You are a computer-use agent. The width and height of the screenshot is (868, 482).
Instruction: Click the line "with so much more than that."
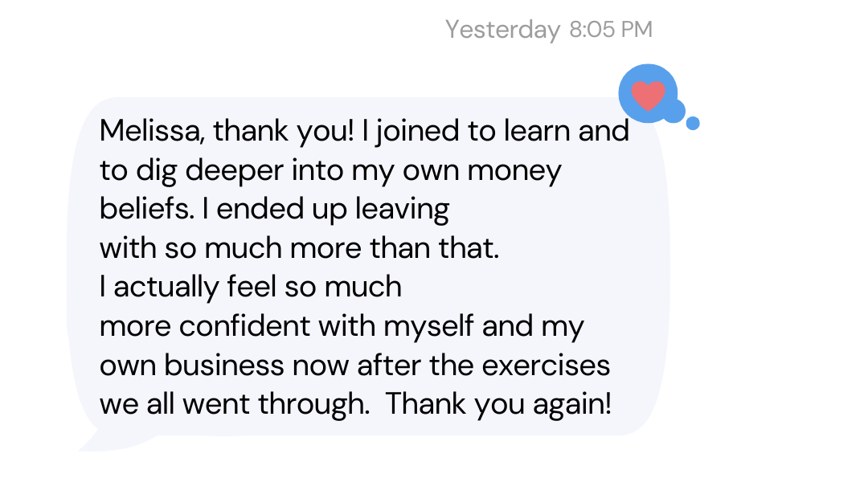[x=299, y=247]
